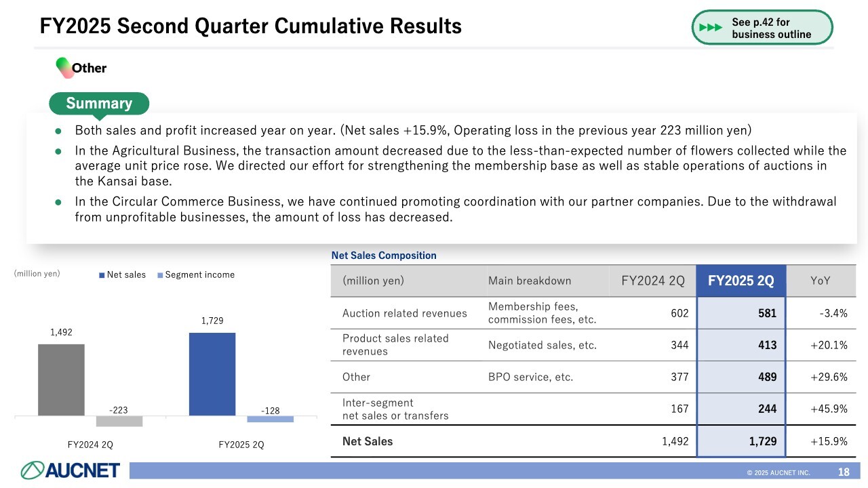Screen dimensions: 868x488
Task: Click the AUCNET logo in the footer
Action: pyautogui.click(x=71, y=470)
